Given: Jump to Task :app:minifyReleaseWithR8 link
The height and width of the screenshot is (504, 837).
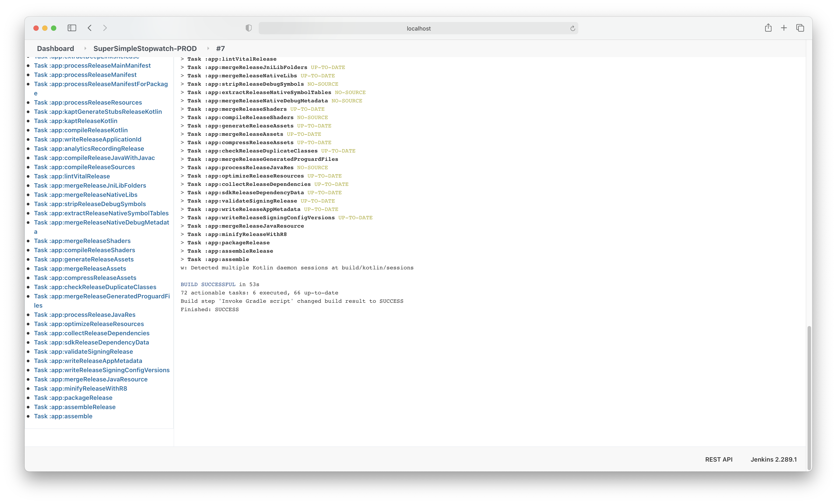Looking at the screenshot, I should pos(80,388).
